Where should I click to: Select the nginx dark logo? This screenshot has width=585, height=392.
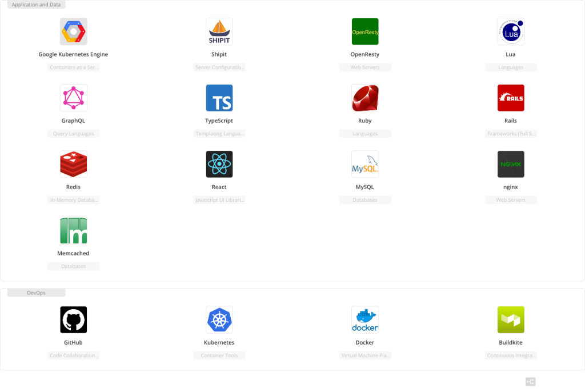[511, 164]
